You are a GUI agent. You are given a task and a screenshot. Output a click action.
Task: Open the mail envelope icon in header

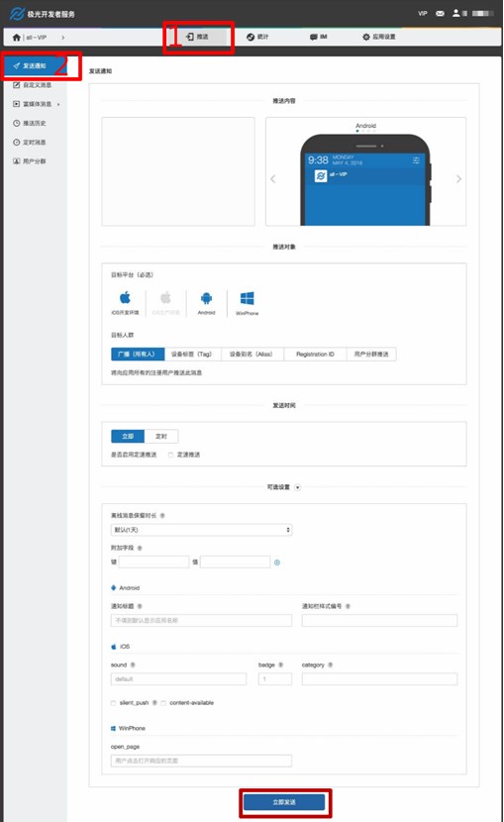click(x=440, y=14)
